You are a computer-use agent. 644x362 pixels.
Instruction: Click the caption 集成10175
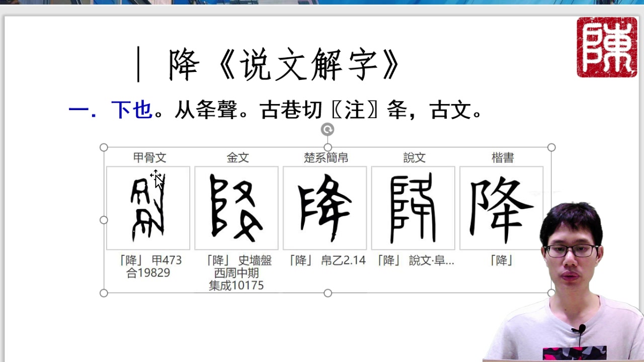(x=236, y=286)
